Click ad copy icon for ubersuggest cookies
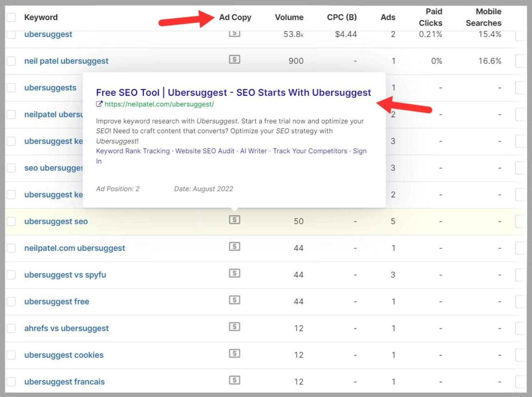Viewport: 532px width, 397px height. (x=234, y=353)
